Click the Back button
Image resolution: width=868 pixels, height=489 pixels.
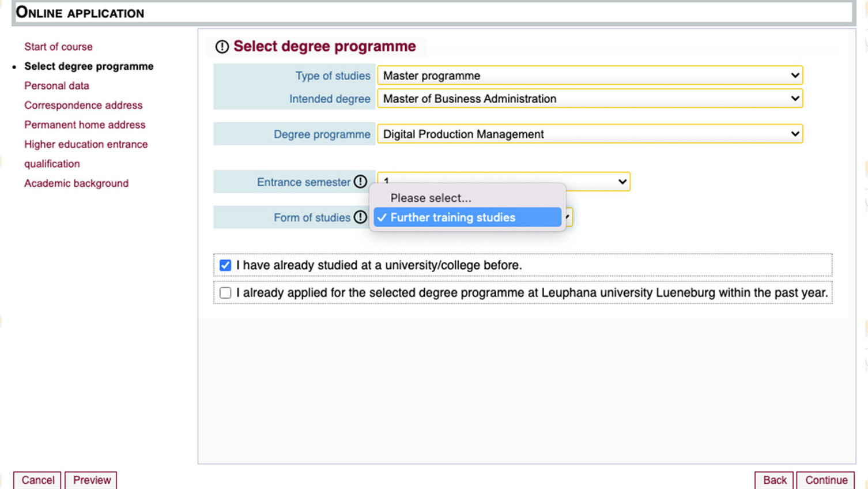click(774, 480)
